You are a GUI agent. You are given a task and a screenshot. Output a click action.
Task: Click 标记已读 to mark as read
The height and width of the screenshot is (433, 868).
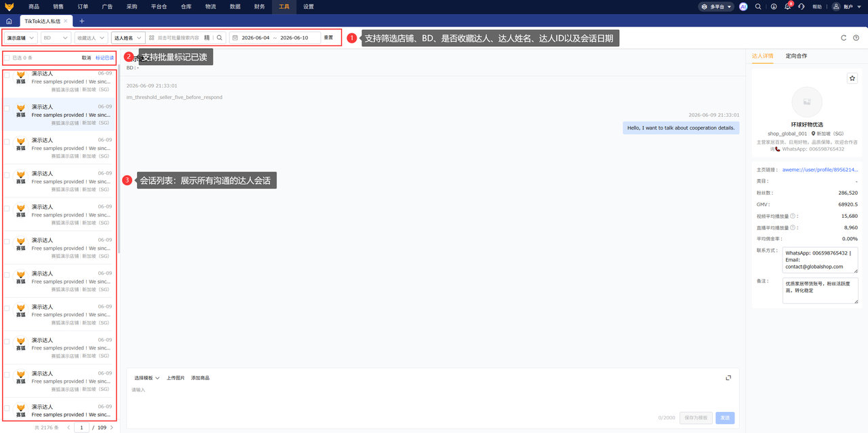pyautogui.click(x=104, y=58)
